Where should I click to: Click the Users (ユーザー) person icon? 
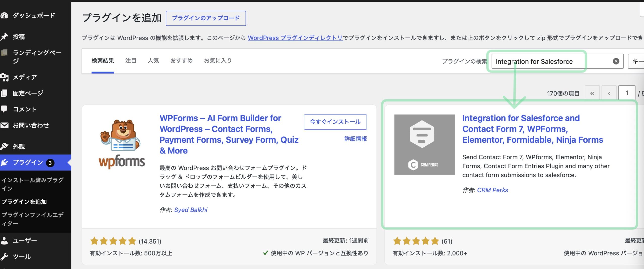tap(4, 241)
